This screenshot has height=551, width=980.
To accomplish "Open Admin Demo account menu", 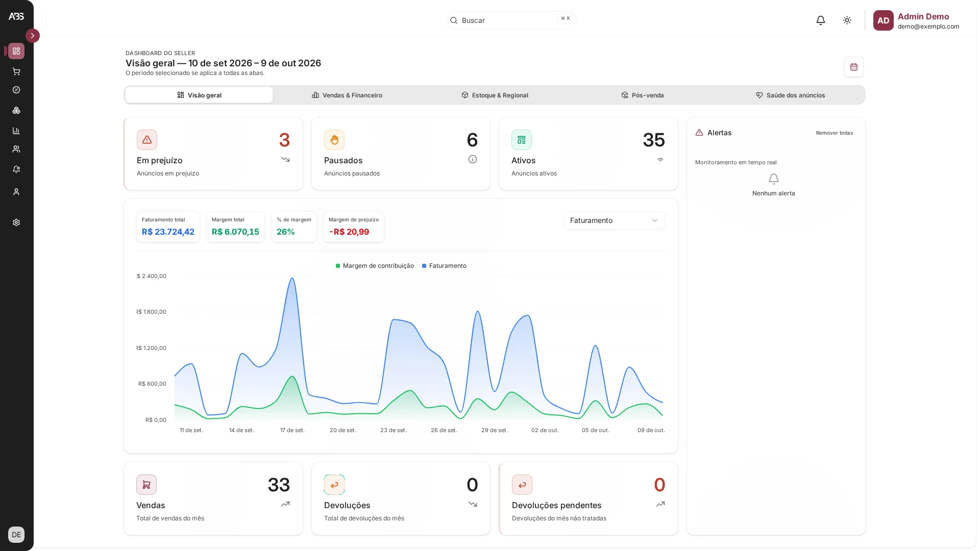I will [x=916, y=20].
